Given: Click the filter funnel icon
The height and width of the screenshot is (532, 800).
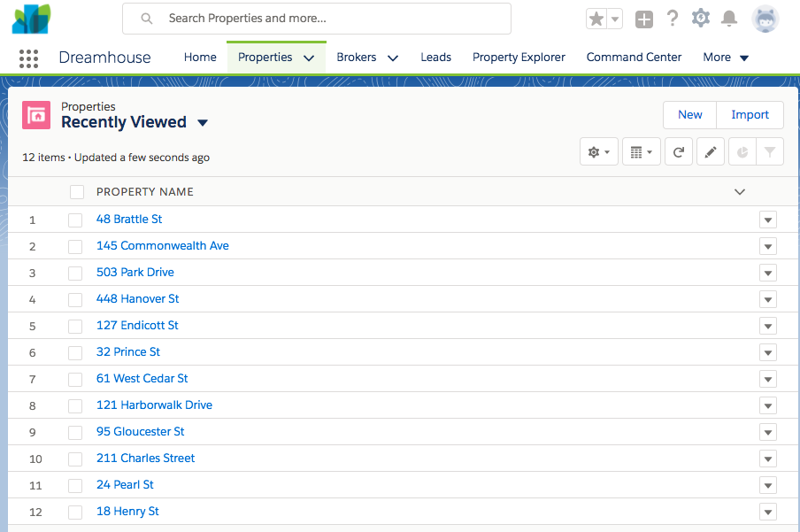Looking at the screenshot, I should coord(770,151).
